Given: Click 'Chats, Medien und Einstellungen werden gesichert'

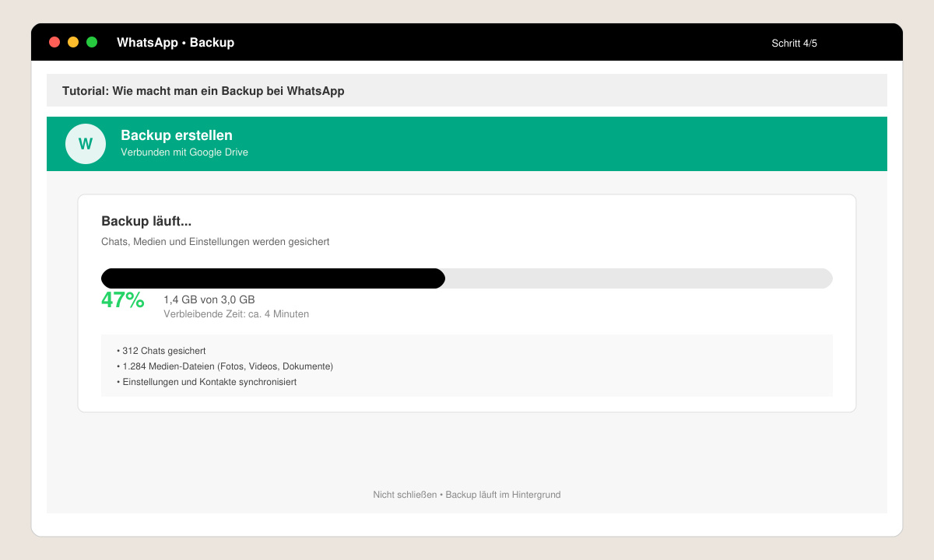Looking at the screenshot, I should tap(216, 242).
